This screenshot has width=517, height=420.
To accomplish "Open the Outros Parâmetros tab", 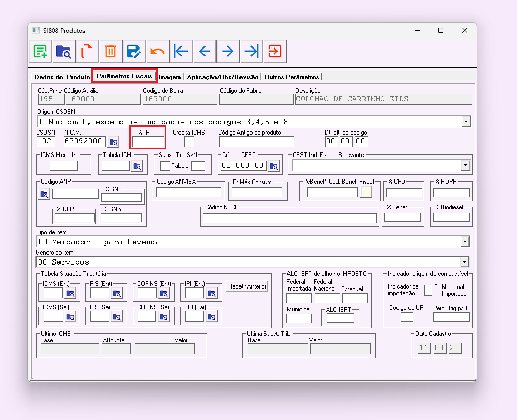I will pos(292,77).
